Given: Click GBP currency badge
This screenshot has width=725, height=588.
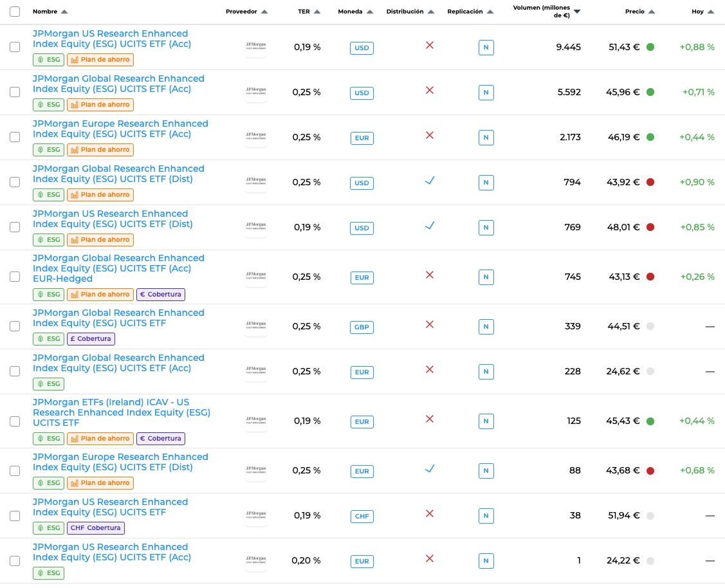Looking at the screenshot, I should tap(362, 327).
